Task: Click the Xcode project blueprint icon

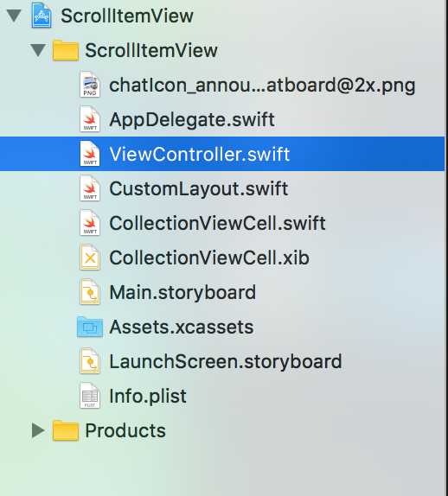Action: (x=42, y=16)
